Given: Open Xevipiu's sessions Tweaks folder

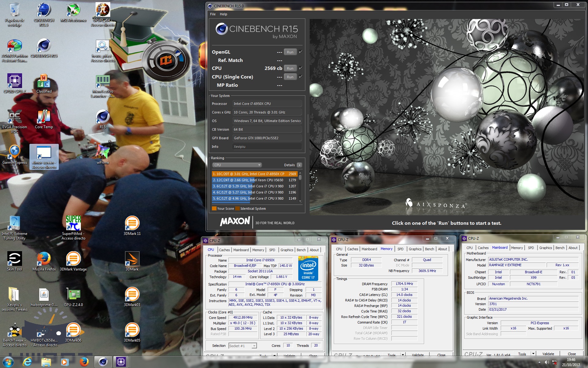Looking at the screenshot, I should tap(14, 299).
